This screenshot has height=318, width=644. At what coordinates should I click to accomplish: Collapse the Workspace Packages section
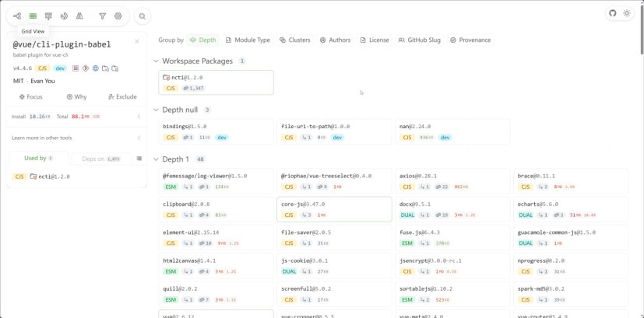point(156,61)
